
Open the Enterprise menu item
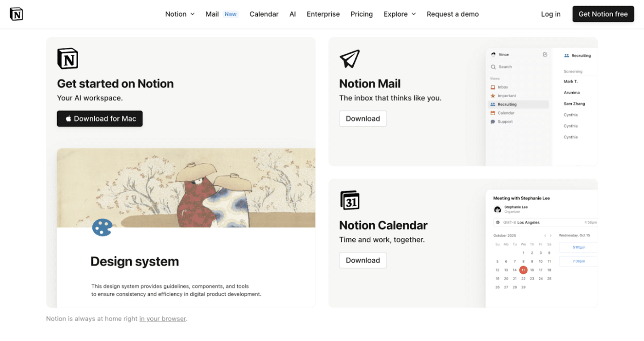click(323, 14)
